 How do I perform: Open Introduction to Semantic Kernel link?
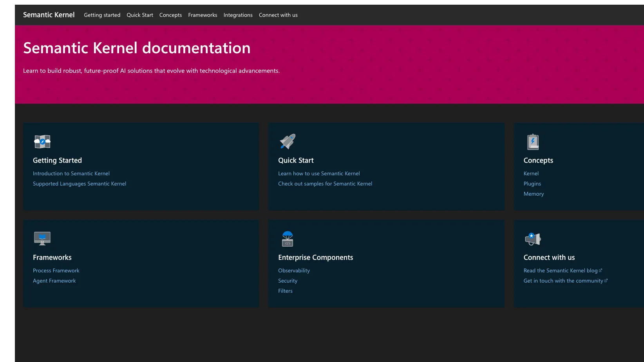pos(71,173)
